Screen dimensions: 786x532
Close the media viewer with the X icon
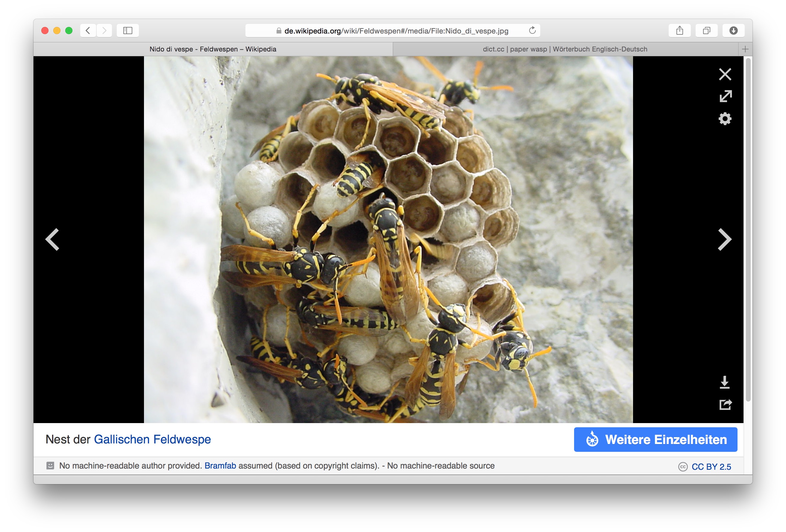(725, 74)
